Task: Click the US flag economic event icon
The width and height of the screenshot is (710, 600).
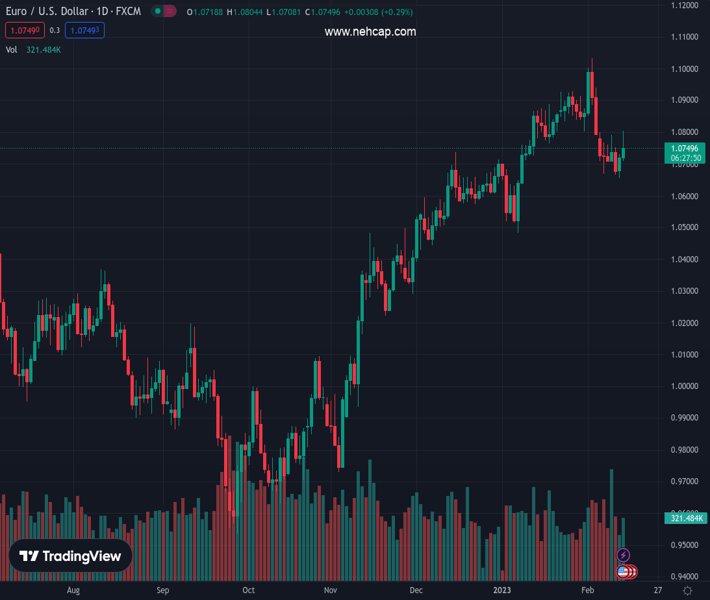Action: click(623, 571)
